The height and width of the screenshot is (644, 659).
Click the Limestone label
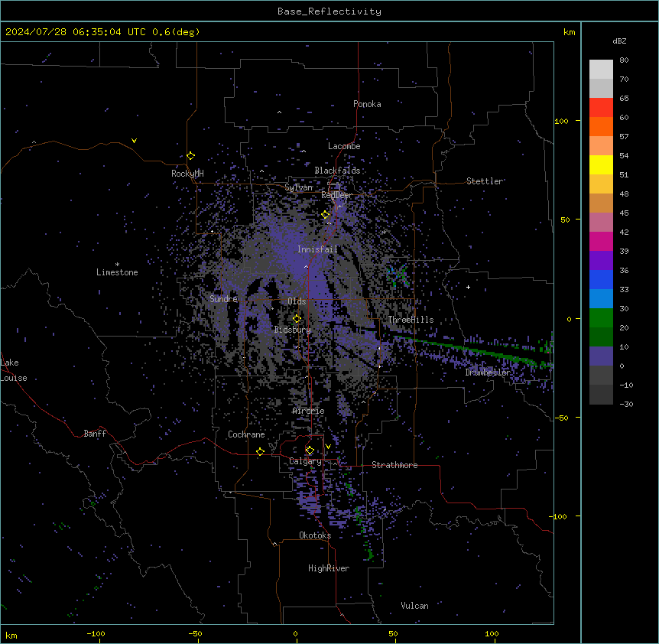tap(117, 272)
